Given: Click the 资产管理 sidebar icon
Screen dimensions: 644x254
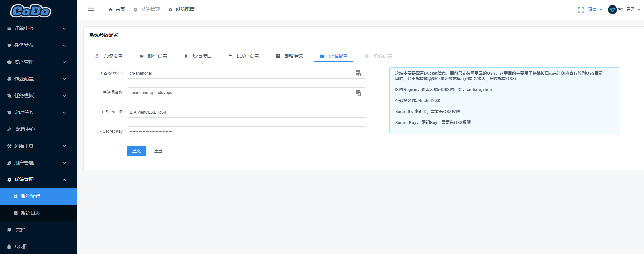Looking at the screenshot, I should pos(9,62).
